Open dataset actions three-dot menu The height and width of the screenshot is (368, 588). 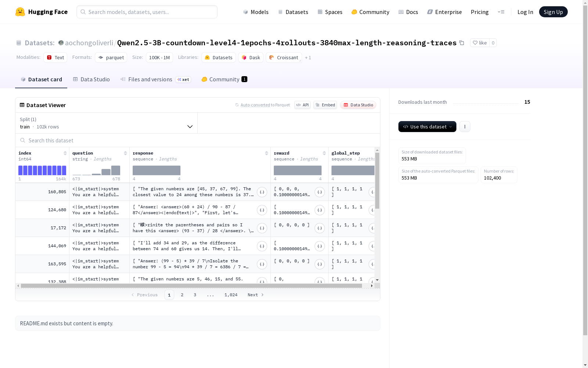pos(465,127)
